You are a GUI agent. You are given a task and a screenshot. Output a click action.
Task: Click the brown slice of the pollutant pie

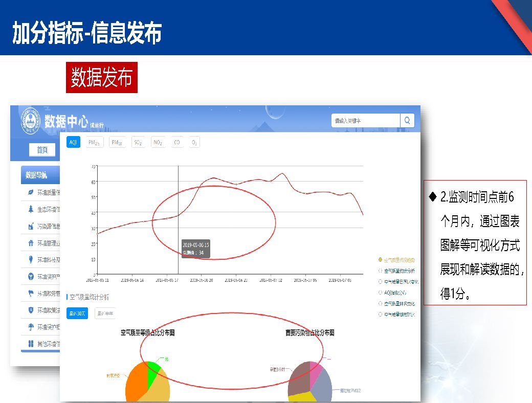[x=299, y=378]
